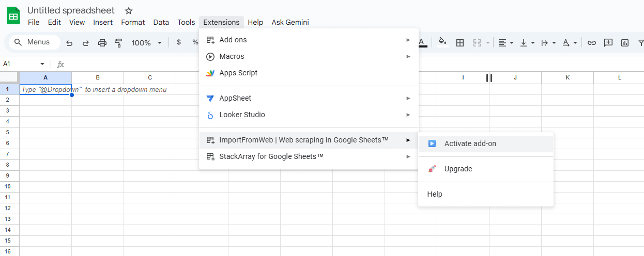
Task: Click the print icon in toolbar
Action: tap(102, 43)
